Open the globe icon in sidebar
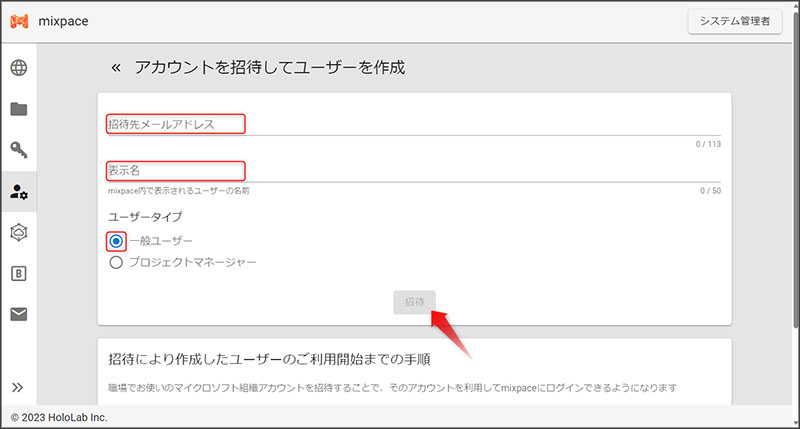 pos(18,68)
